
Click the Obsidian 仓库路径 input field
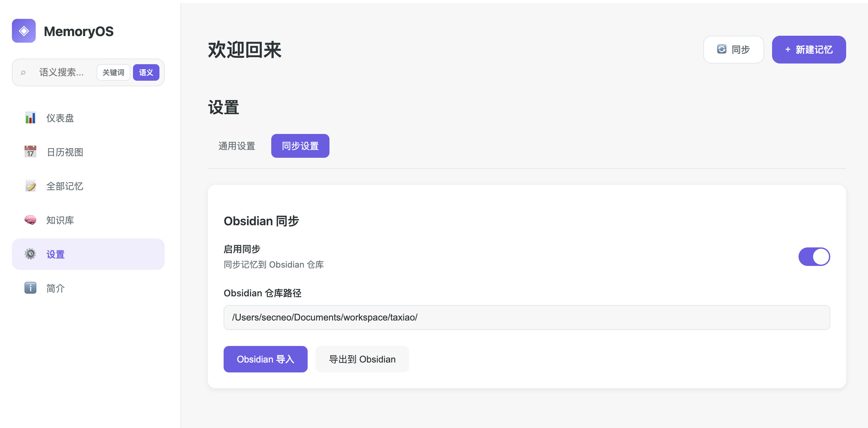pos(526,318)
